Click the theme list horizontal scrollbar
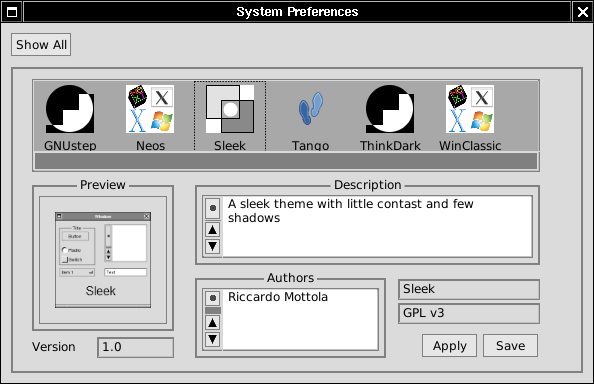 tap(286, 161)
